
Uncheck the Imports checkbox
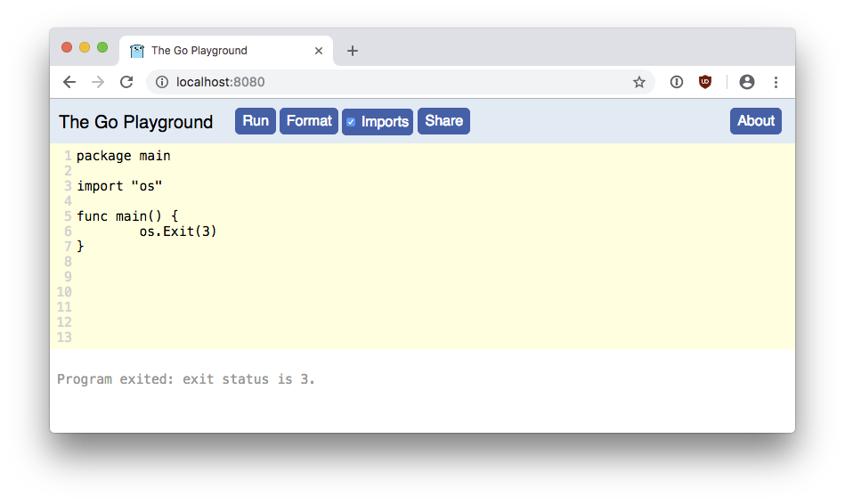(x=351, y=122)
